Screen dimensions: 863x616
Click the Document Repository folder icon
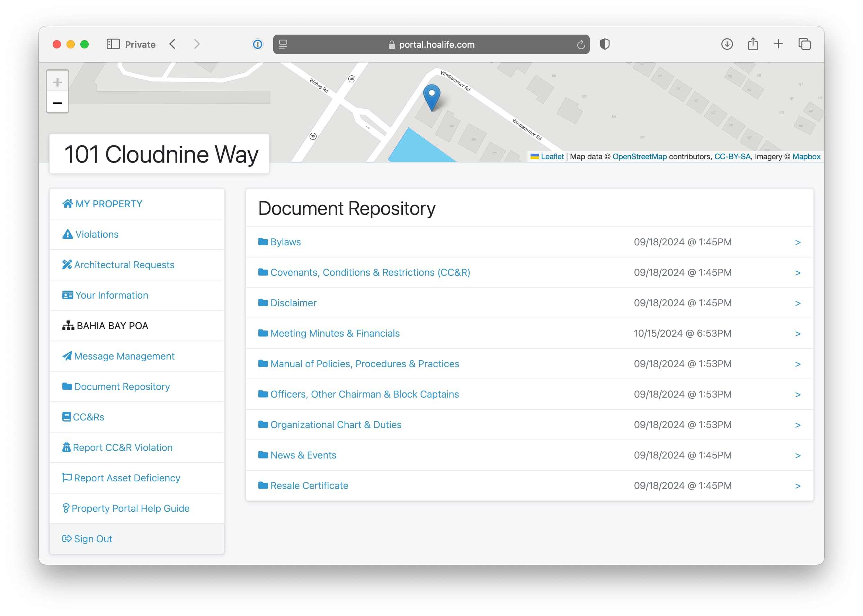67,386
